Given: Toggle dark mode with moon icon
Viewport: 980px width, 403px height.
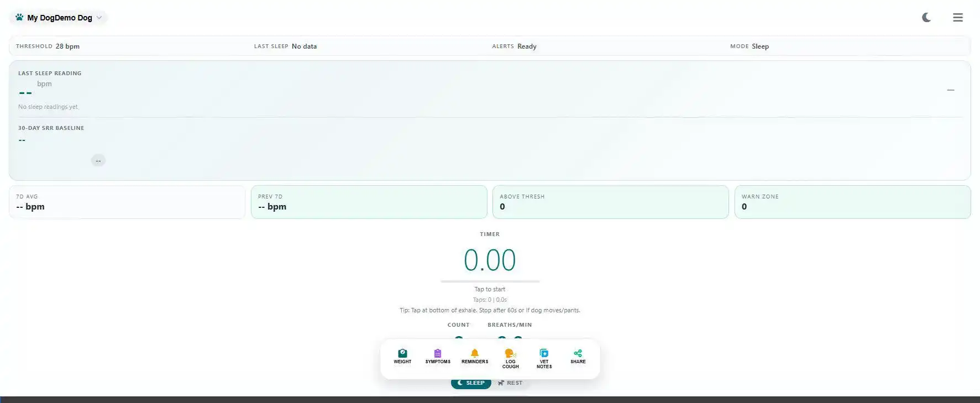Looking at the screenshot, I should pyautogui.click(x=926, y=18).
